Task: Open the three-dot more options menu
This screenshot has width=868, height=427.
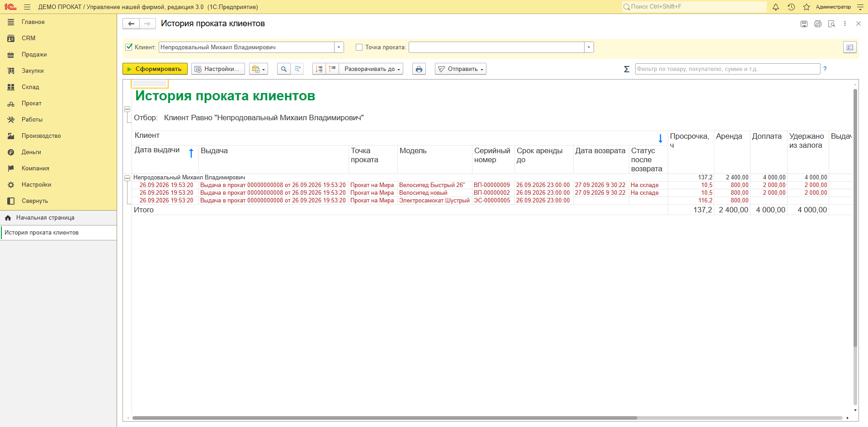Action: 845,24
